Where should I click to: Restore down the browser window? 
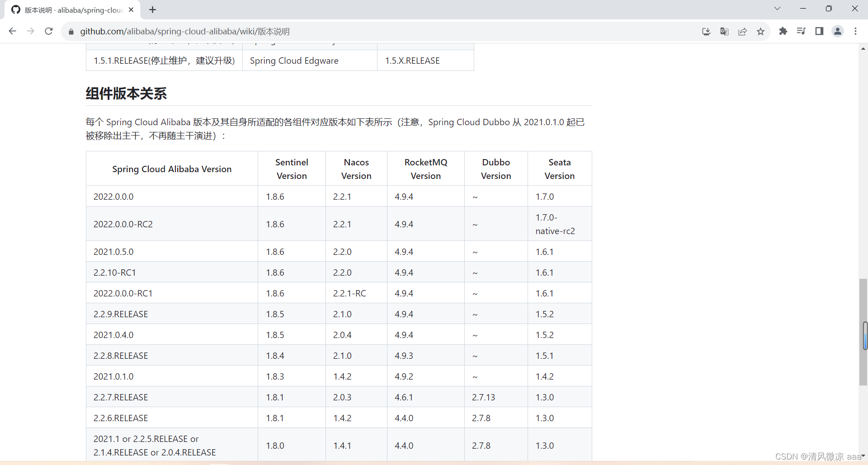tap(829, 9)
